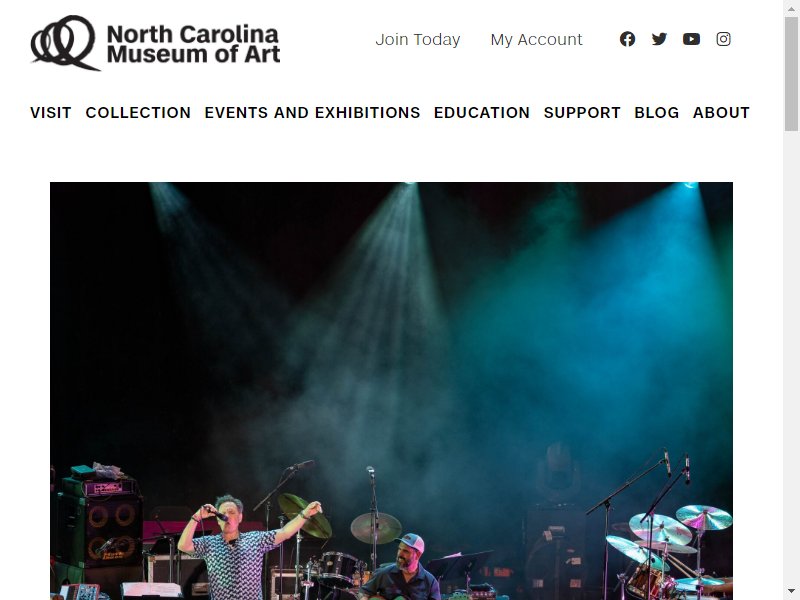Click the North Carolina Museum of Art logo
The width and height of the screenshot is (800, 600).
155,43
